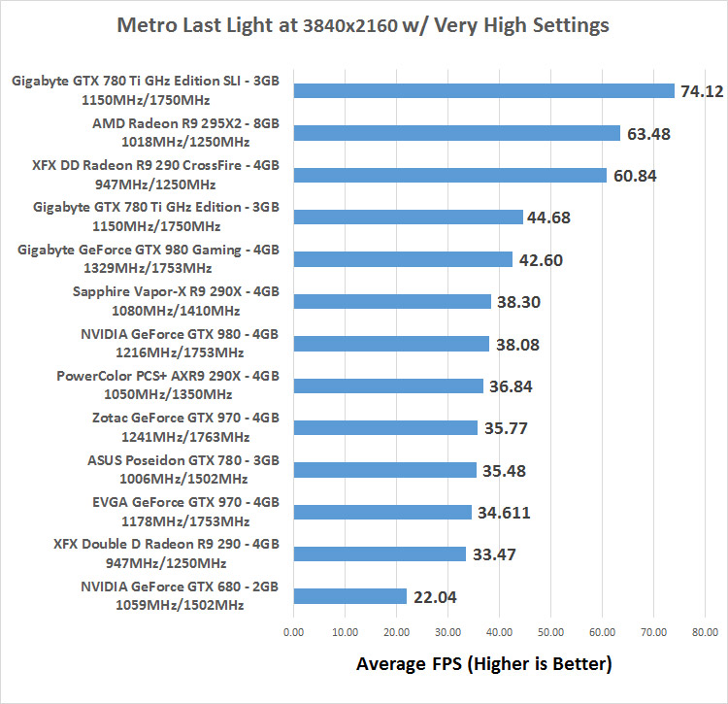Click the 38.30 value label
728x704 pixels.
click(x=518, y=302)
